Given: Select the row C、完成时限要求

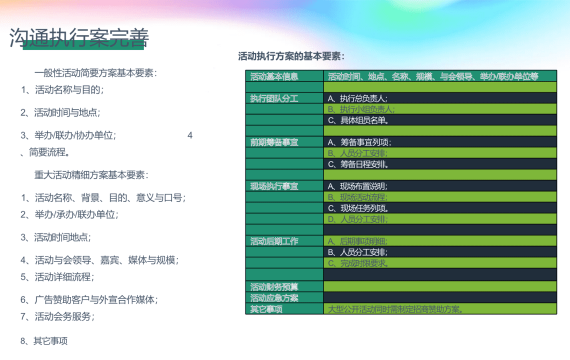Looking at the screenshot, I should 440,263.
